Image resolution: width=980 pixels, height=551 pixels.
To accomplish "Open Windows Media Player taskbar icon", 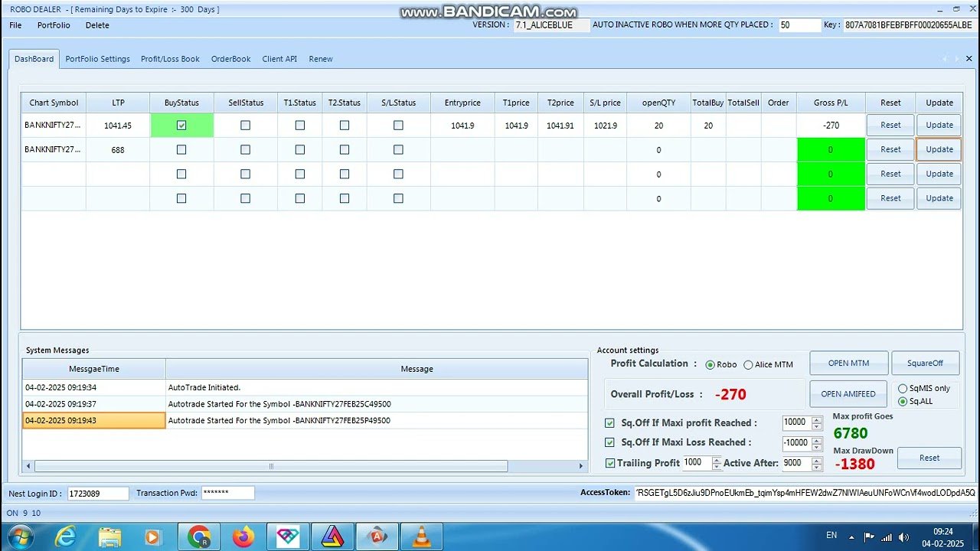I will 153,537.
